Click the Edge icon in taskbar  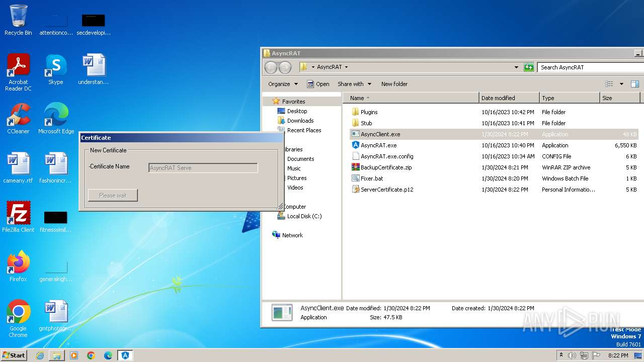[108, 355]
